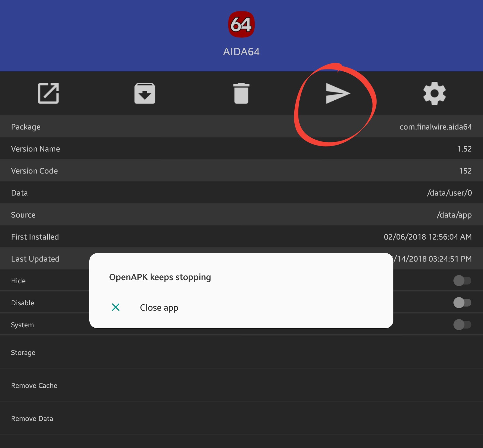The height and width of the screenshot is (448, 483).
Task: Select Last Updated timestamp value
Action: coord(433,259)
